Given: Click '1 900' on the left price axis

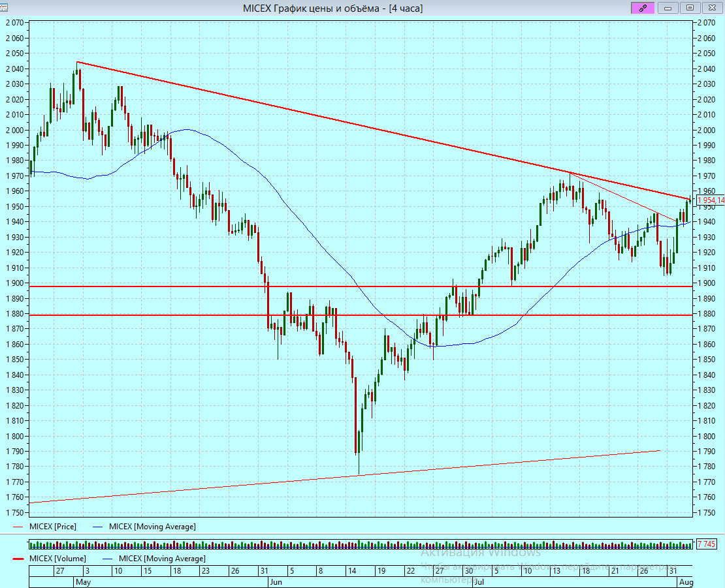Looking at the screenshot, I should [14, 283].
